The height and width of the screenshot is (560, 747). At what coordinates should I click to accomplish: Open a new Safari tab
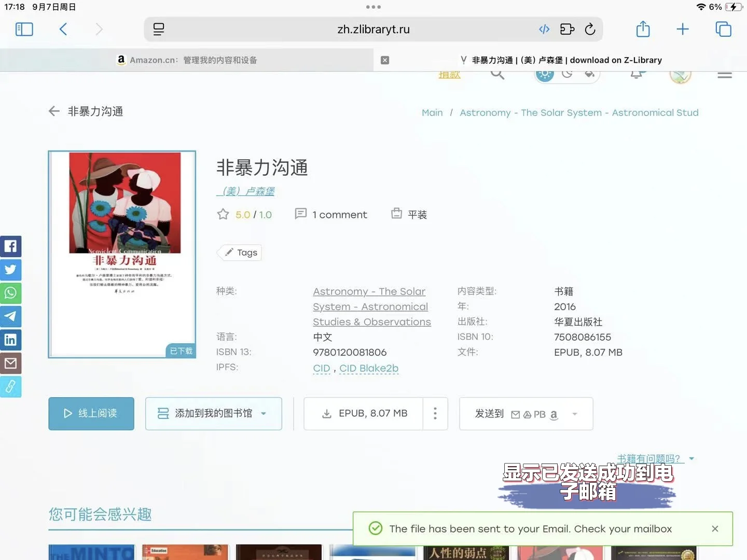683,29
